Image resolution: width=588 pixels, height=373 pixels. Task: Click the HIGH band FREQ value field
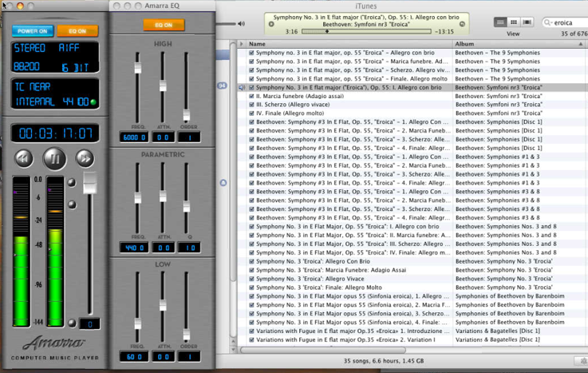pyautogui.click(x=134, y=137)
